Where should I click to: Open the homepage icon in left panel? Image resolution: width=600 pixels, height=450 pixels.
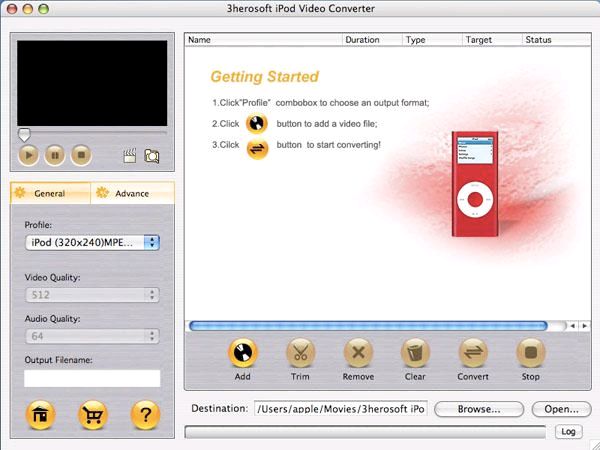pyautogui.click(x=40, y=415)
